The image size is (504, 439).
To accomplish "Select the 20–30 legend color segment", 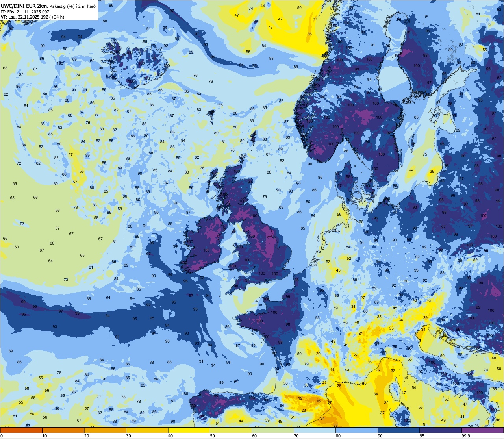I will [105, 430].
